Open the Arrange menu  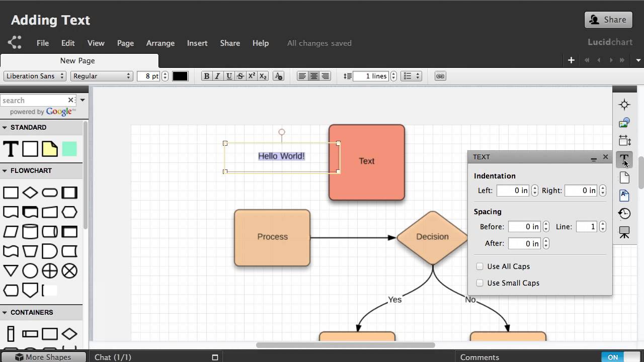pyautogui.click(x=160, y=43)
